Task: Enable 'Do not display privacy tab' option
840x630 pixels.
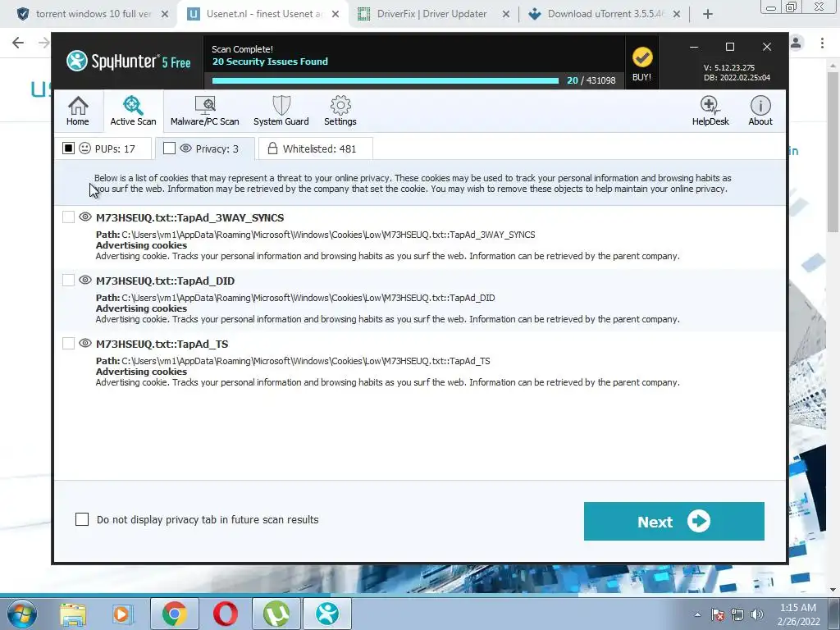Action: point(82,519)
